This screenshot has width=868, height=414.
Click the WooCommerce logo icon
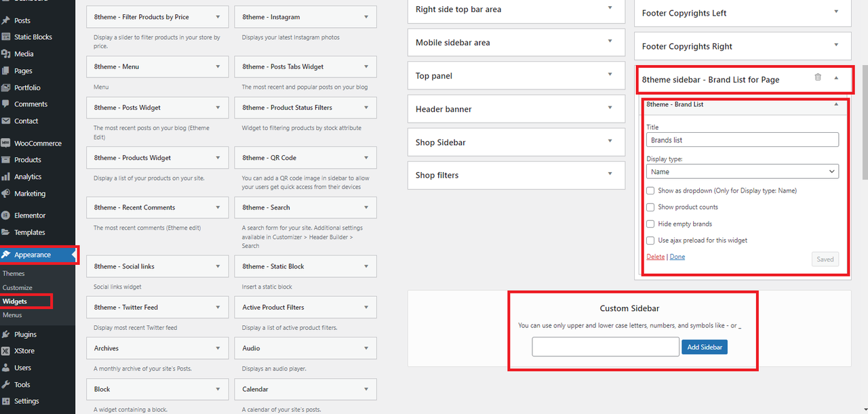coord(6,144)
